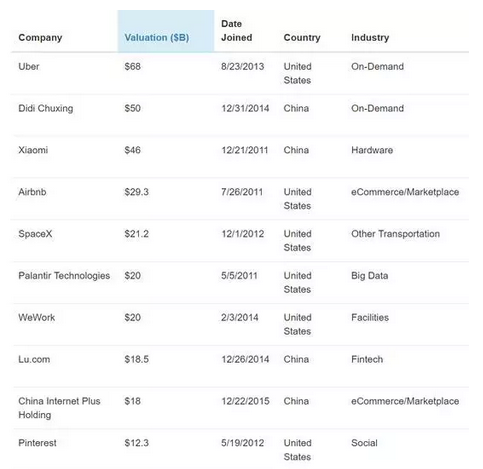Click the Fintech industry cell for Lu.com

coord(367,359)
